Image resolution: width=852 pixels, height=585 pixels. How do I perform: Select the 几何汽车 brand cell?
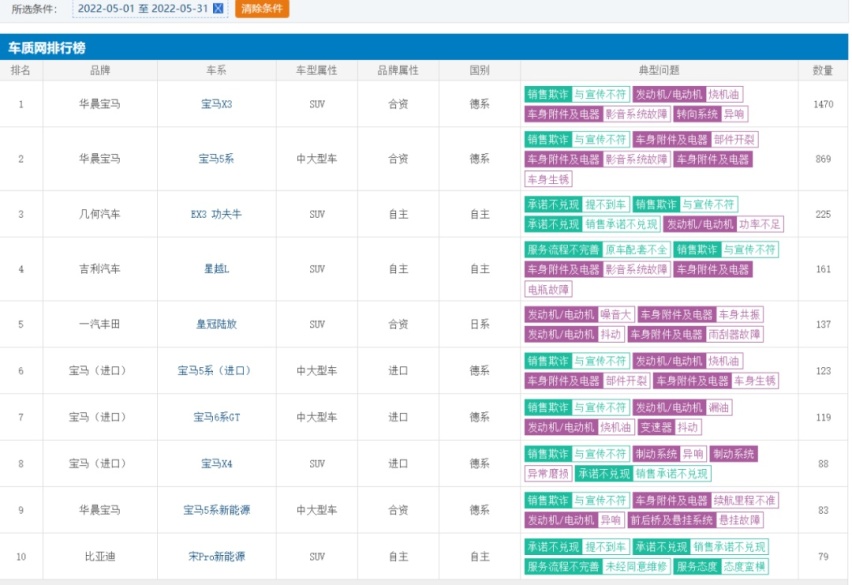click(100, 214)
